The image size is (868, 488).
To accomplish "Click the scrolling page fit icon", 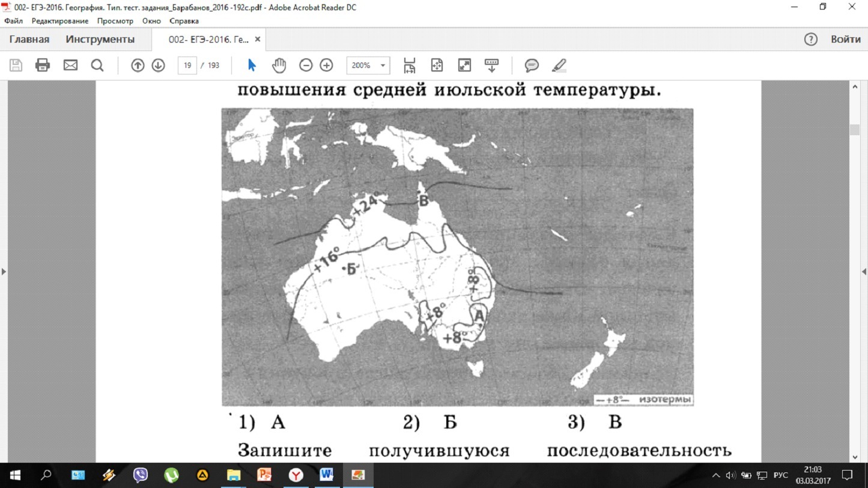I will 410,65.
